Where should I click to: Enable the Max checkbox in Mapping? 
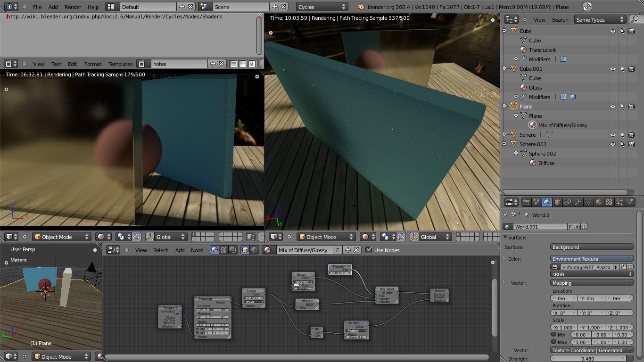pyautogui.click(x=553, y=342)
